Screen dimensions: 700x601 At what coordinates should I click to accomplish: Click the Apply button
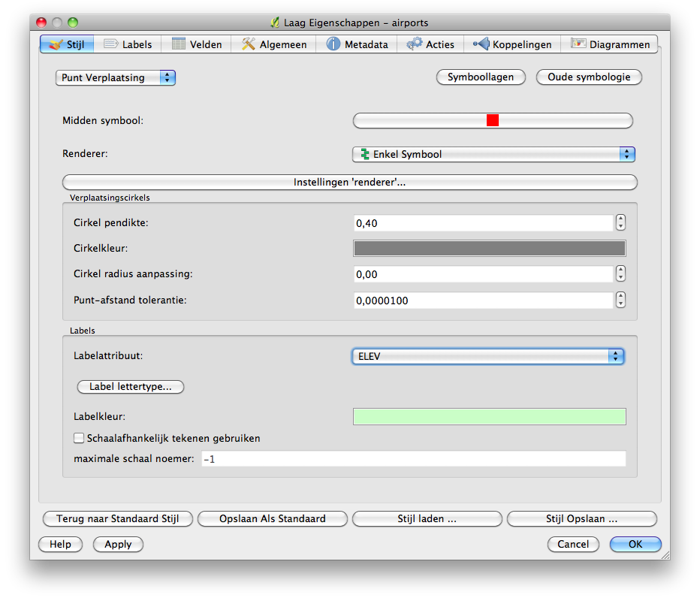click(119, 545)
